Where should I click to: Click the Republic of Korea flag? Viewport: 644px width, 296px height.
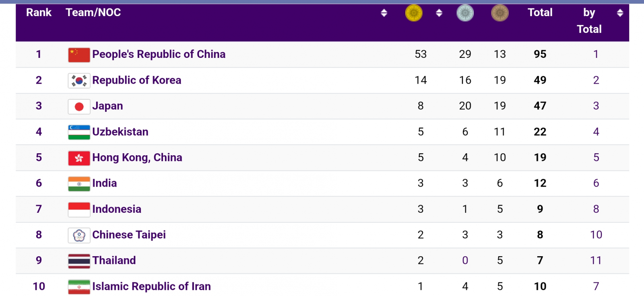(79, 80)
